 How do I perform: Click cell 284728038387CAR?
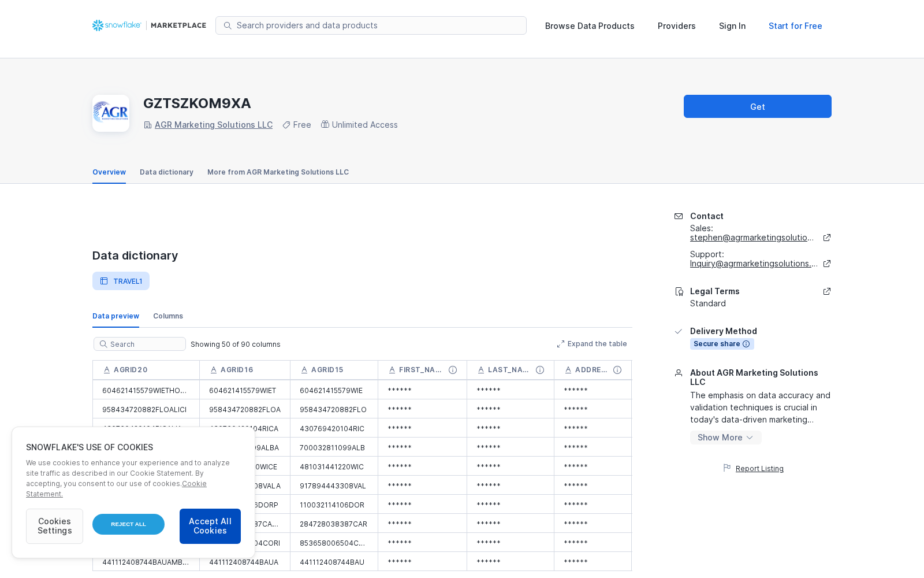pos(333,524)
